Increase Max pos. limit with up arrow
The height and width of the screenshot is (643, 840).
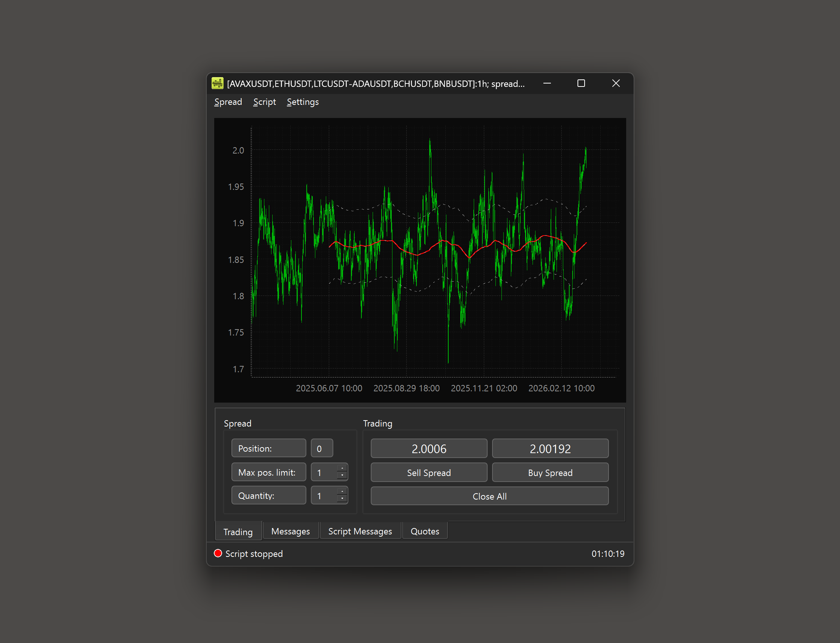click(x=342, y=468)
